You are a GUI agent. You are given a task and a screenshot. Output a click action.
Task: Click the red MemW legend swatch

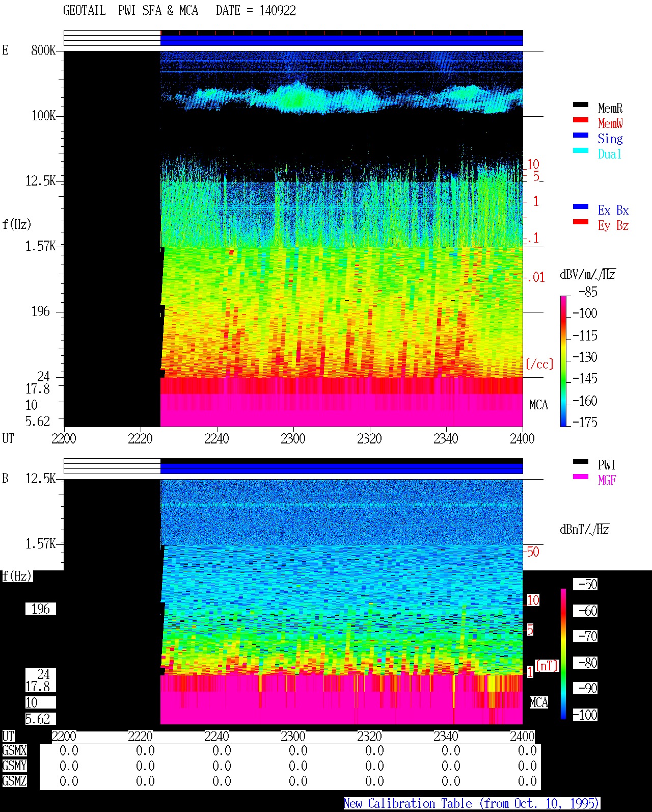coord(581,120)
